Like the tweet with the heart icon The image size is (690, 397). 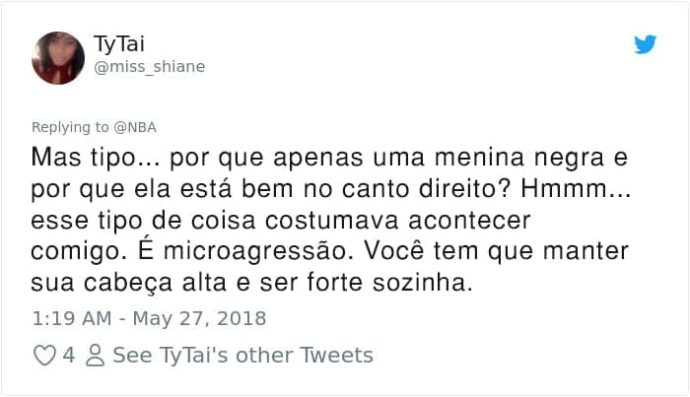[44, 355]
